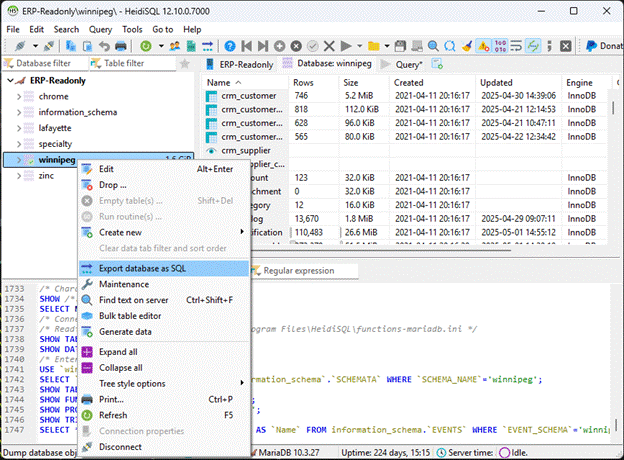624x460 pixels.
Task: Click the magnifier find text toolbar icon
Action: tap(433, 46)
